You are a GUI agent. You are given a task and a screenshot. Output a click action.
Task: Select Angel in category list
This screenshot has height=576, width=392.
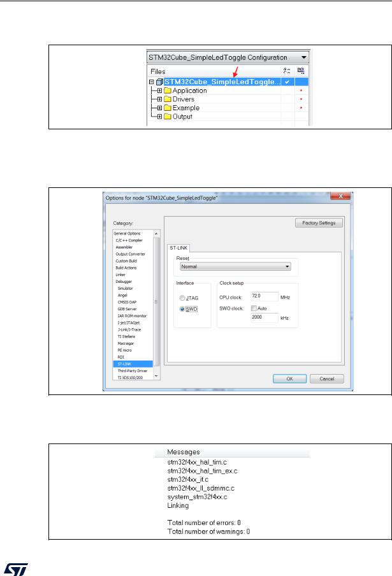coord(122,296)
